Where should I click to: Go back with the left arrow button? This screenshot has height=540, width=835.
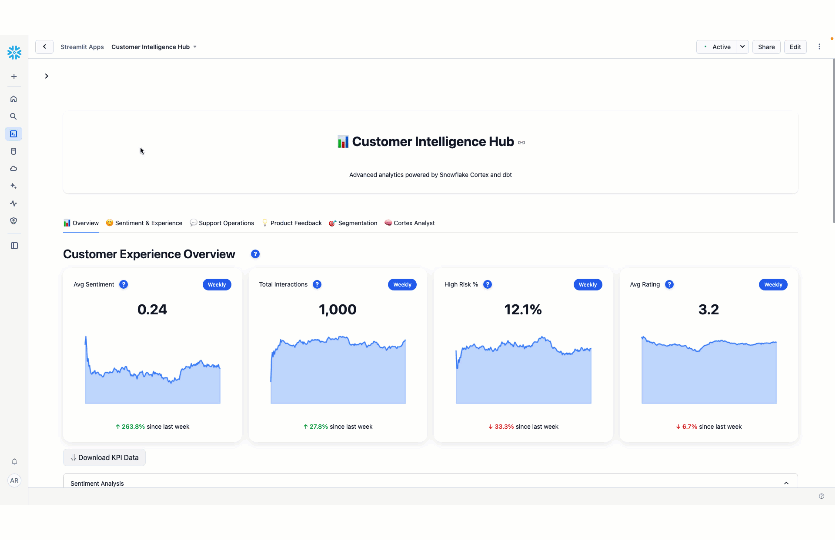point(44,47)
